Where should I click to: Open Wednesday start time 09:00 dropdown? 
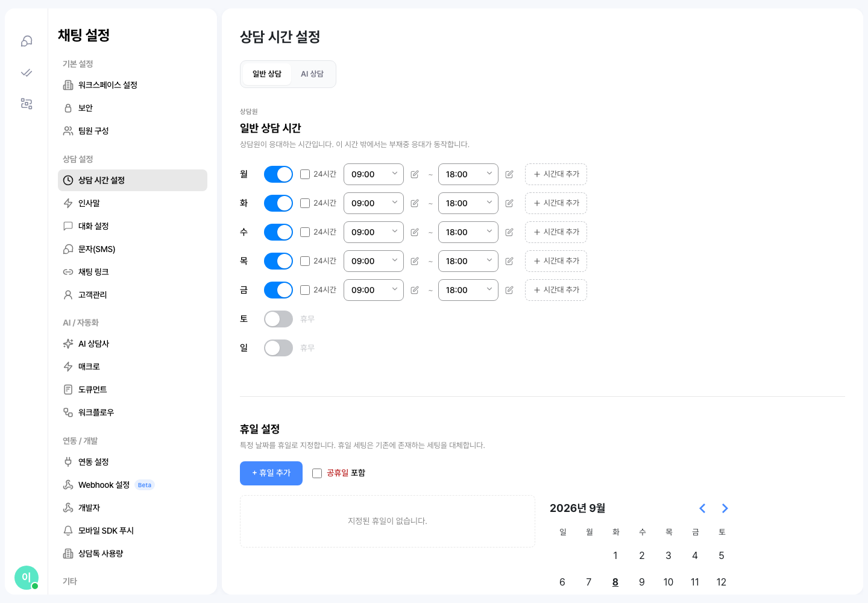click(374, 232)
